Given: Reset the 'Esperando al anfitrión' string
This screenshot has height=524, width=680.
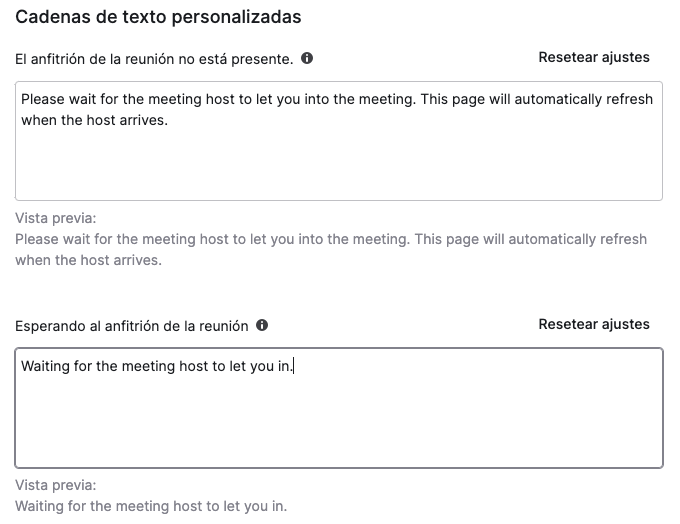Looking at the screenshot, I should point(594,324).
